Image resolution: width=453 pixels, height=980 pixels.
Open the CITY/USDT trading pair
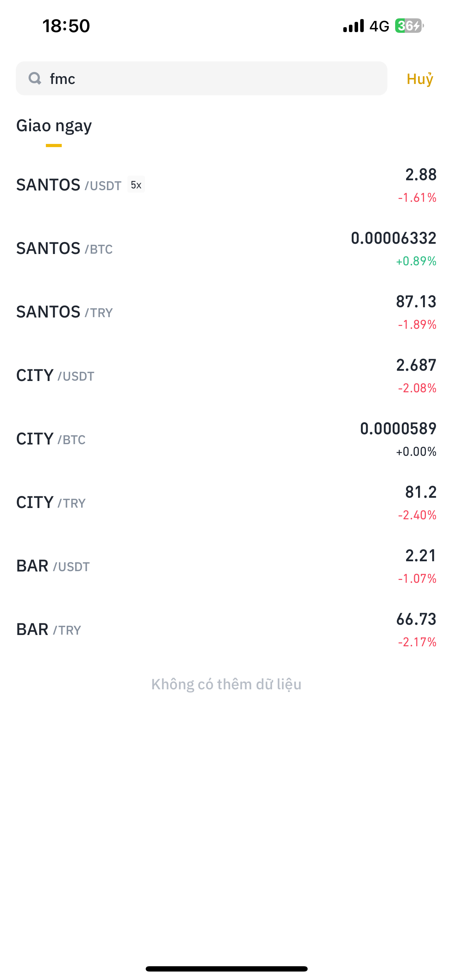(226, 376)
